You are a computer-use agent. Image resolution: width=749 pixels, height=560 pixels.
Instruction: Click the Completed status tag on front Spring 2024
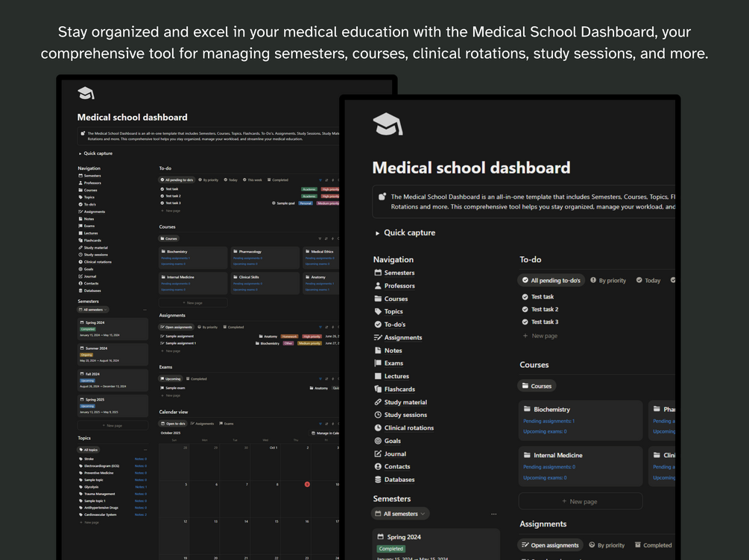click(x=391, y=549)
